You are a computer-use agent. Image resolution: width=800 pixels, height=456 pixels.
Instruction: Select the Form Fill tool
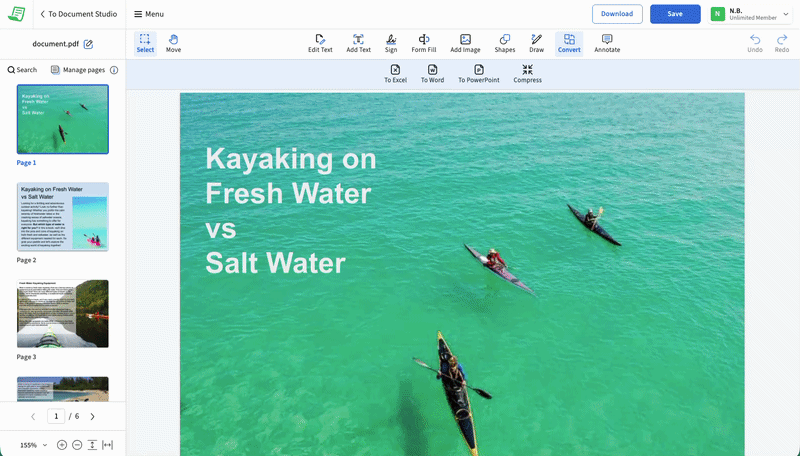click(423, 43)
